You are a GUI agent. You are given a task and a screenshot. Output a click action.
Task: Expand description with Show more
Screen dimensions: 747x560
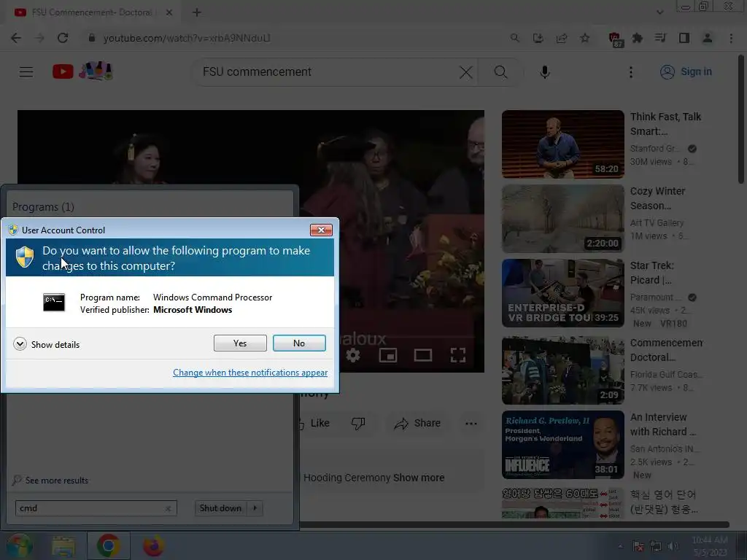(419, 478)
